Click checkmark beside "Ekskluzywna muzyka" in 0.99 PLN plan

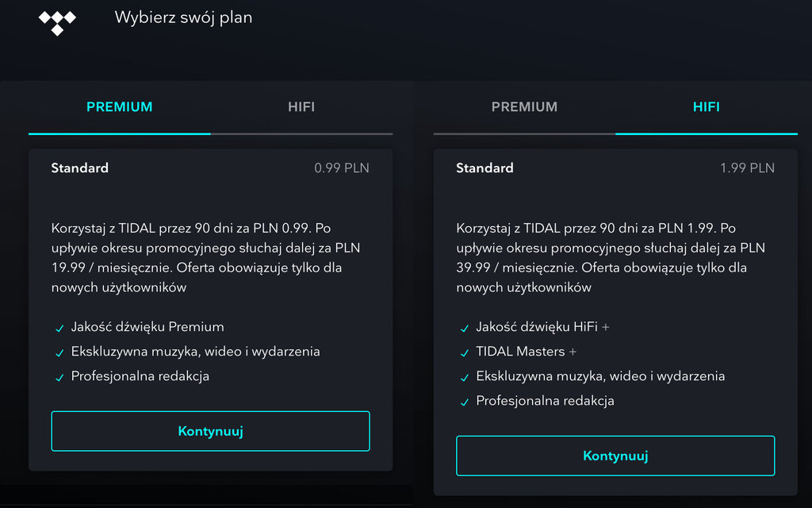click(x=59, y=352)
